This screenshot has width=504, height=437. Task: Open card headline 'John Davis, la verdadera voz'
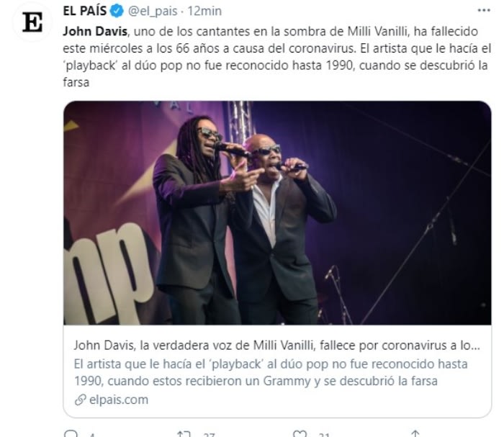point(276,345)
